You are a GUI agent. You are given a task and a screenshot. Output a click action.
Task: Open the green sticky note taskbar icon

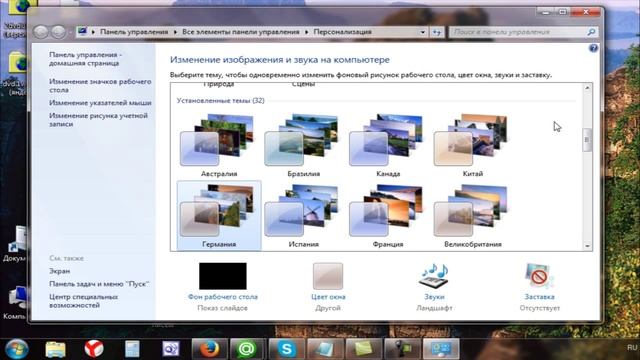coord(363,349)
